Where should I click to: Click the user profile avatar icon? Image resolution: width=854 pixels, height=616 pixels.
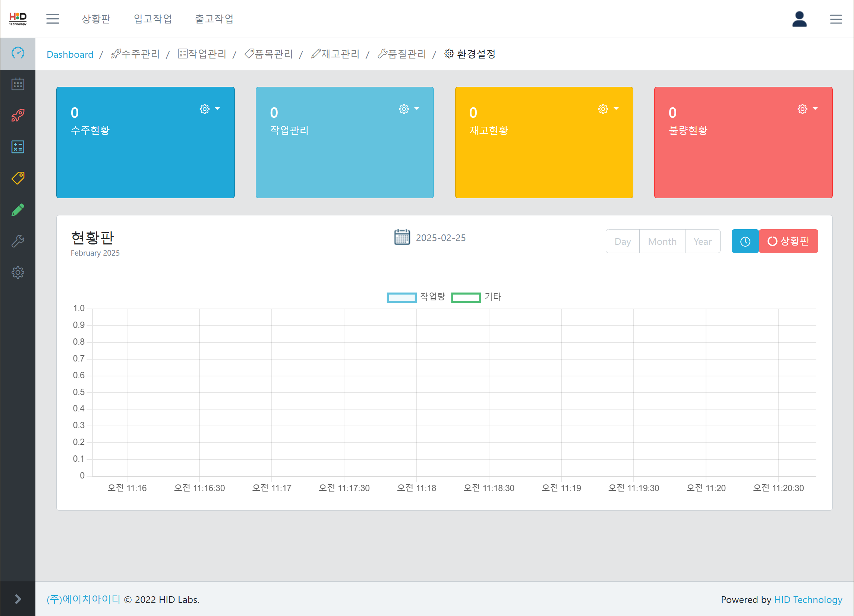(x=799, y=19)
